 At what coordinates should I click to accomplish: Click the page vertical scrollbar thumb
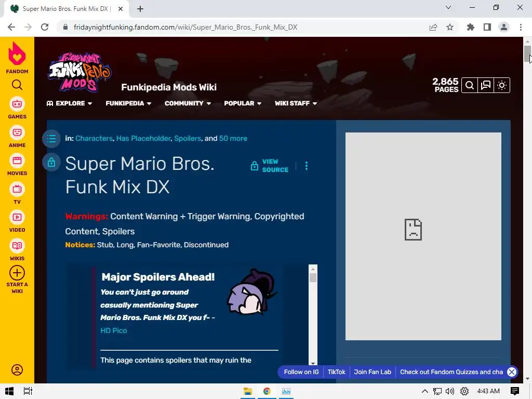[527, 54]
